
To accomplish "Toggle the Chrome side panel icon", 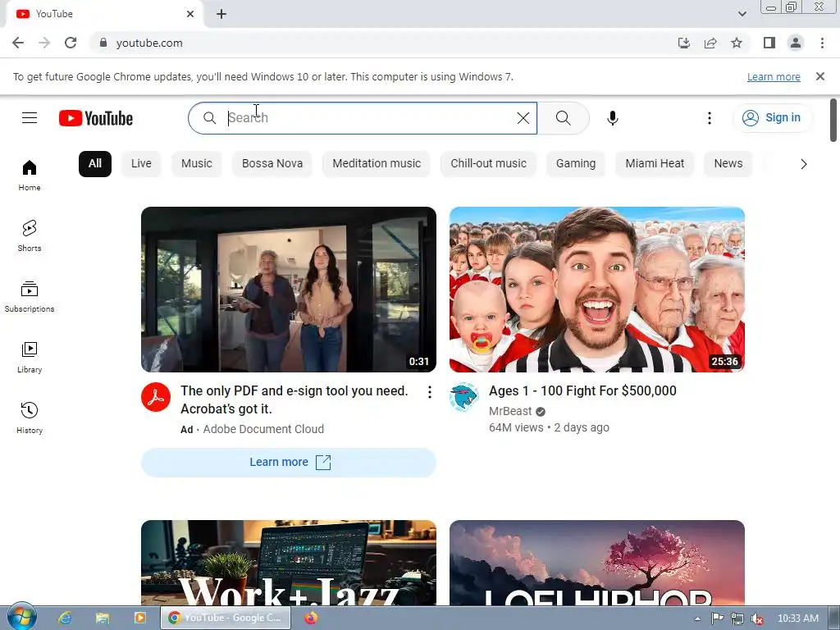I will (x=769, y=43).
